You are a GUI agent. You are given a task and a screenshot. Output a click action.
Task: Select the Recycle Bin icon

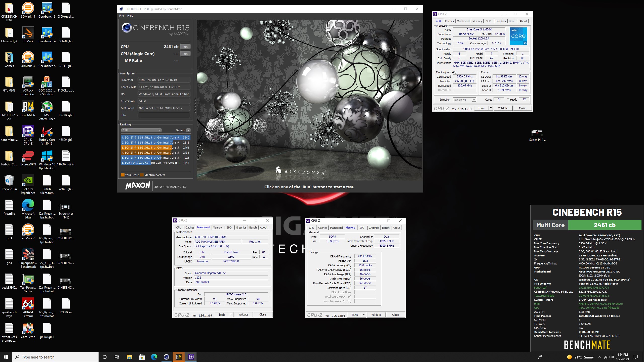[x=9, y=183]
